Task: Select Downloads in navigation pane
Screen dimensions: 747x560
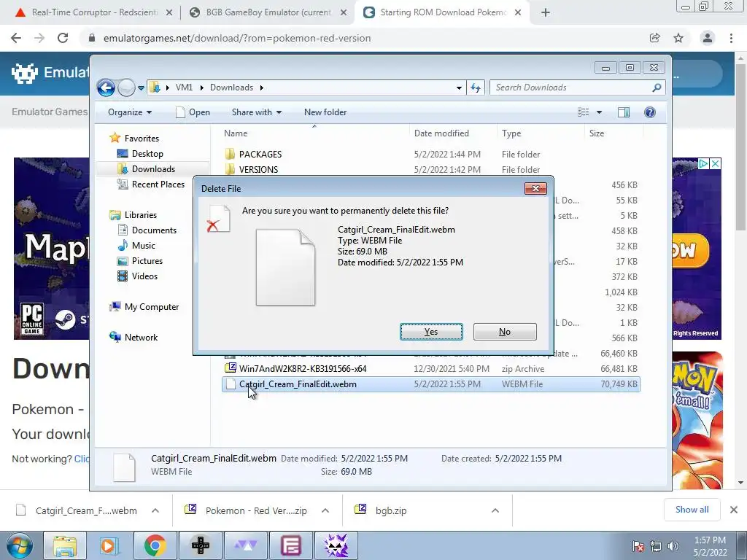Action: click(153, 169)
